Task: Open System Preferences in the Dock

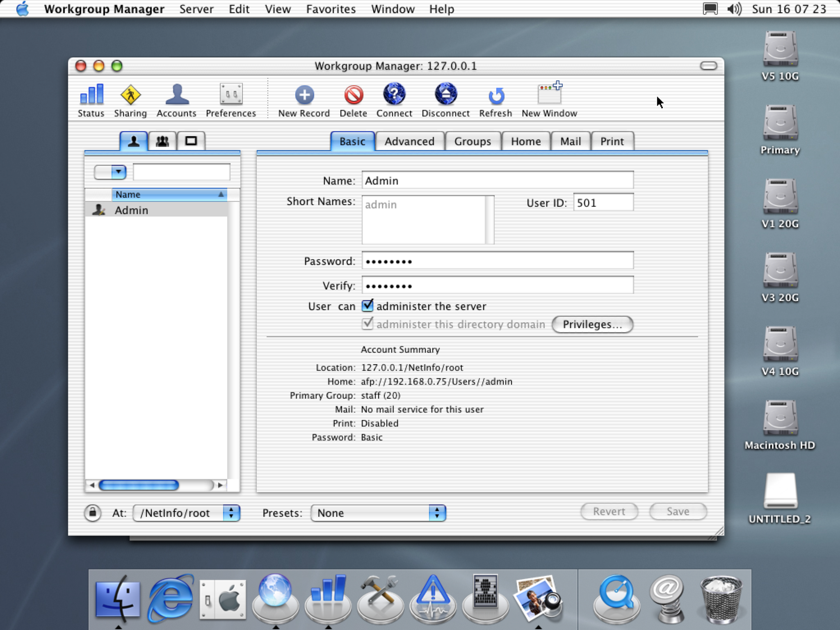Action: click(x=223, y=599)
